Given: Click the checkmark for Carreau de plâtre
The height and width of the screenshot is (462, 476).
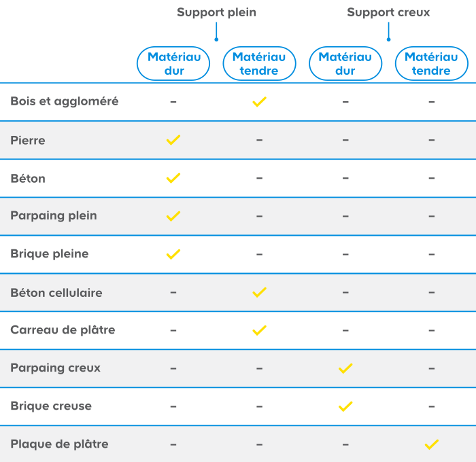Looking at the screenshot, I should (x=259, y=330).
